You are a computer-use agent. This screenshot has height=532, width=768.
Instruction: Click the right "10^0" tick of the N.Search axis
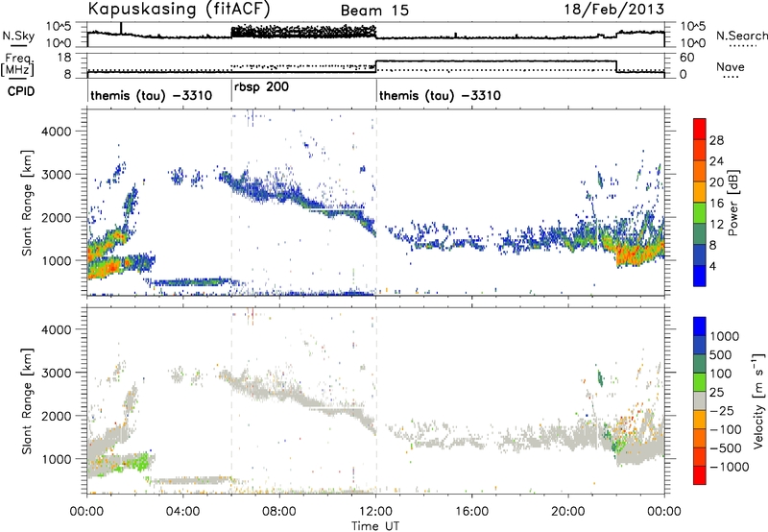pos(693,43)
